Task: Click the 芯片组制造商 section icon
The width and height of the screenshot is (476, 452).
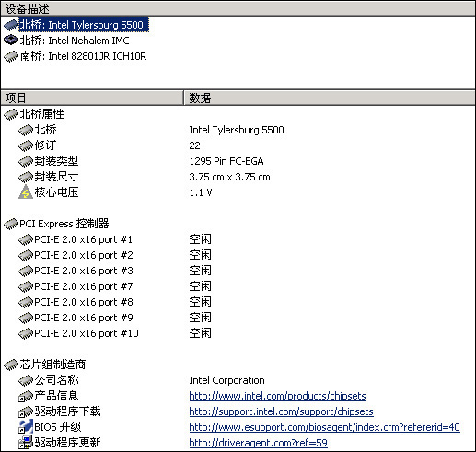Action: tap(11, 365)
